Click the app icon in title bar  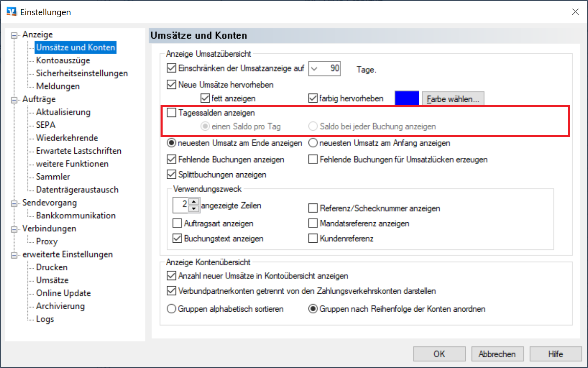click(11, 12)
